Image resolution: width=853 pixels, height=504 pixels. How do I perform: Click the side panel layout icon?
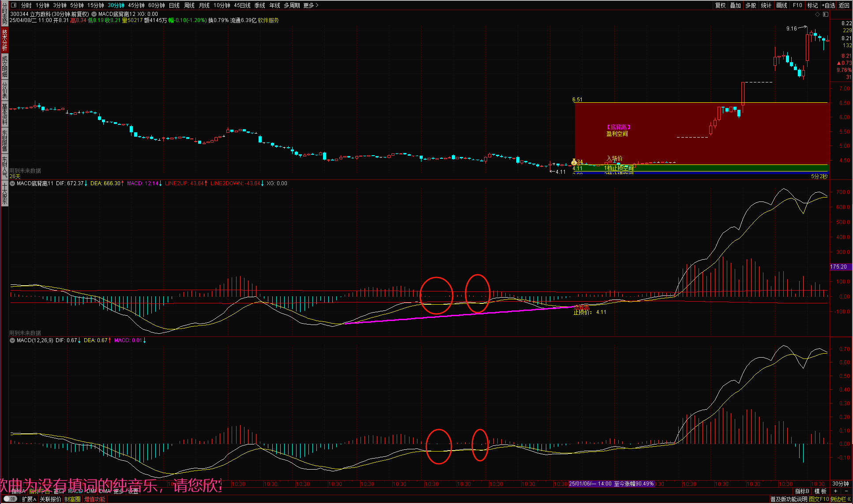click(x=826, y=14)
